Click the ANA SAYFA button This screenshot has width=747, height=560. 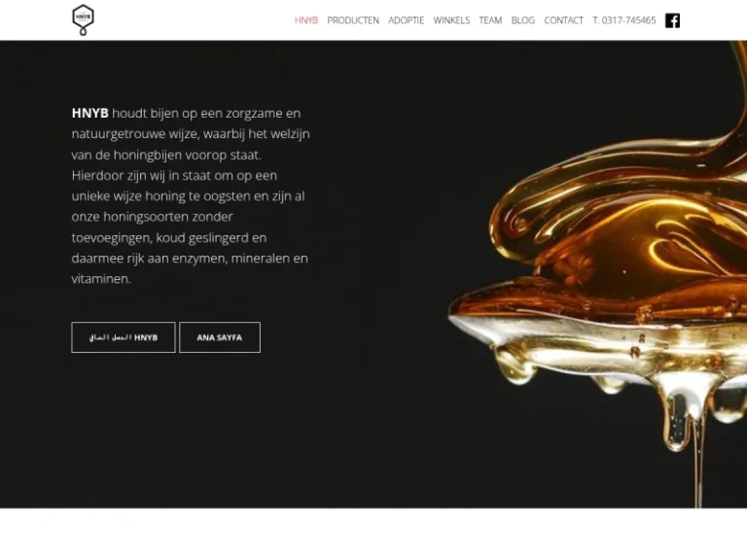pyautogui.click(x=220, y=337)
